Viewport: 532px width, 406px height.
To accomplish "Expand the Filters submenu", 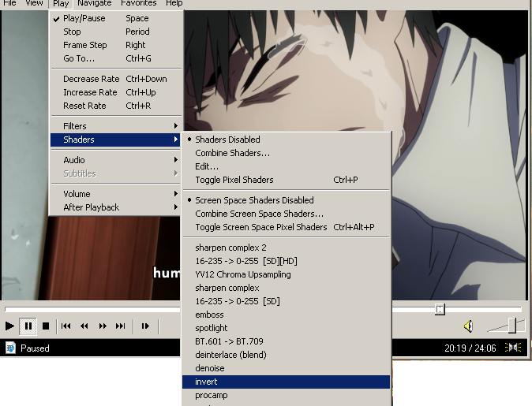I will [x=75, y=126].
